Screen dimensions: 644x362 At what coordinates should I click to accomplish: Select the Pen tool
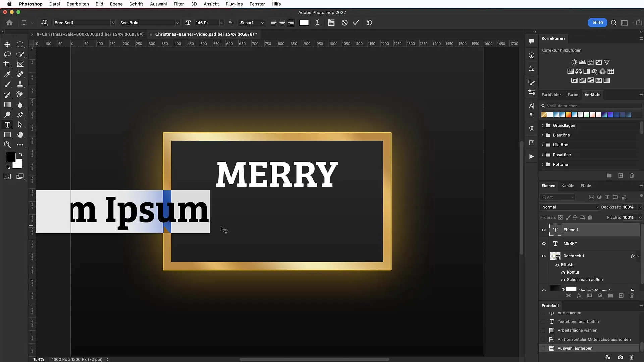click(x=20, y=115)
